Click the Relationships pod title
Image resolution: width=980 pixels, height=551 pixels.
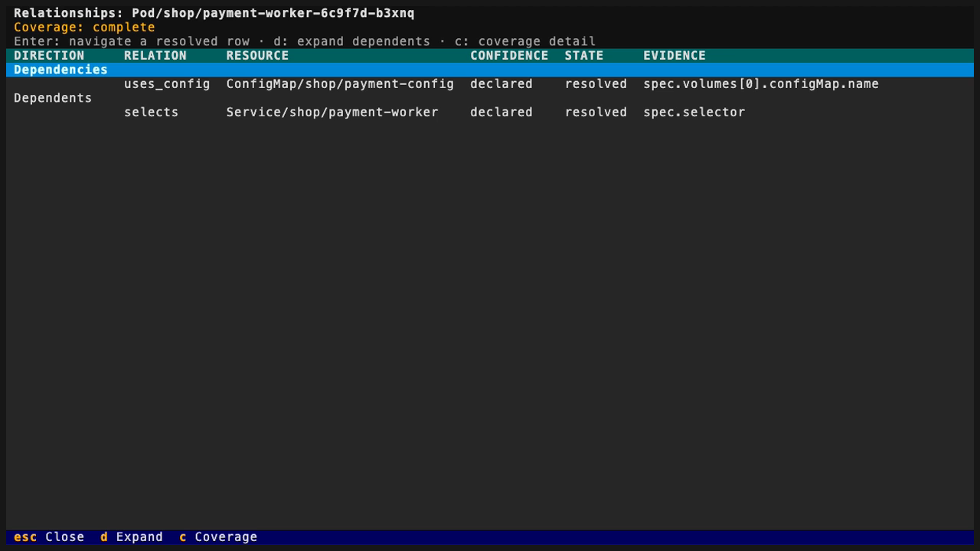click(214, 13)
